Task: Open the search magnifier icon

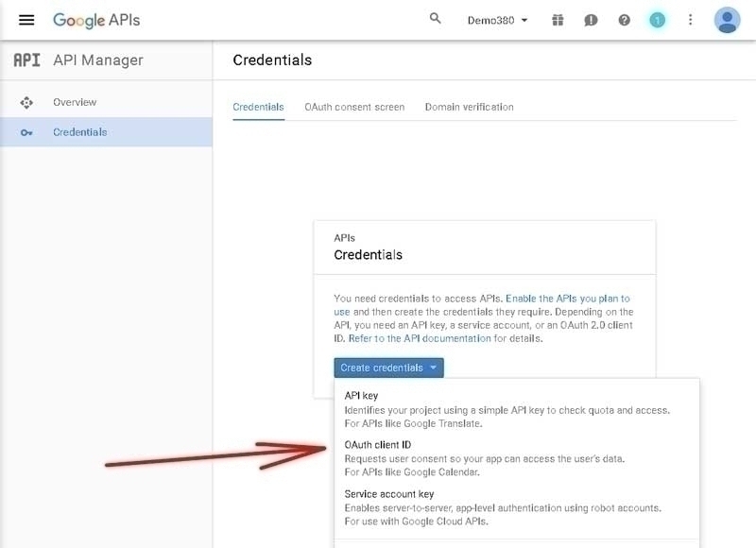Action: [x=435, y=19]
